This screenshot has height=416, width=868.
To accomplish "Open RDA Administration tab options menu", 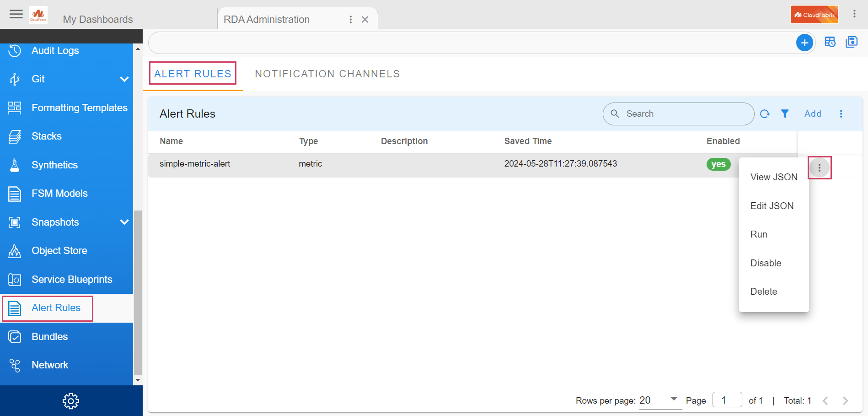I will (x=350, y=20).
